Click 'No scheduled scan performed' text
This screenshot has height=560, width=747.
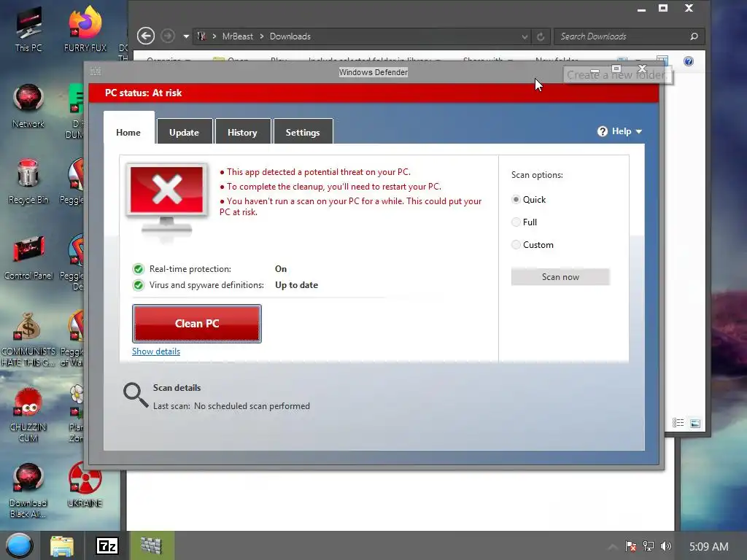[252, 406]
